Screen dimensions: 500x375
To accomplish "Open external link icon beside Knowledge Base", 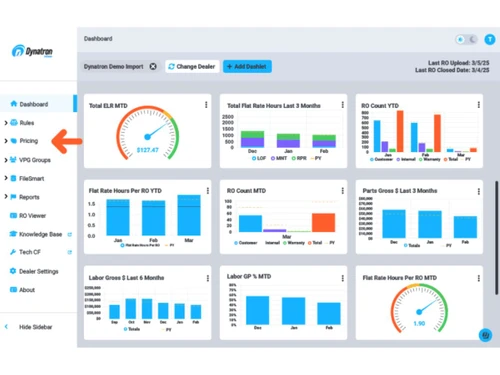I will point(70,234).
